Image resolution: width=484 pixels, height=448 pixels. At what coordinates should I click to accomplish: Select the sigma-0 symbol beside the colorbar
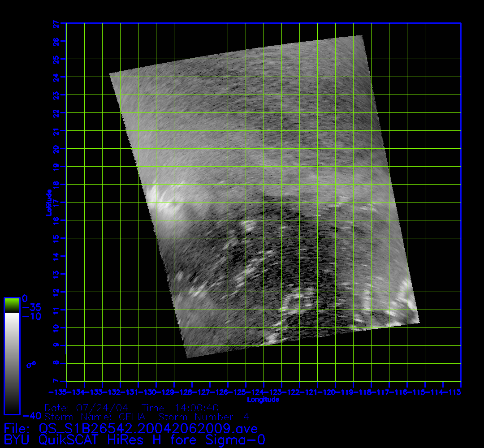pos(31,365)
